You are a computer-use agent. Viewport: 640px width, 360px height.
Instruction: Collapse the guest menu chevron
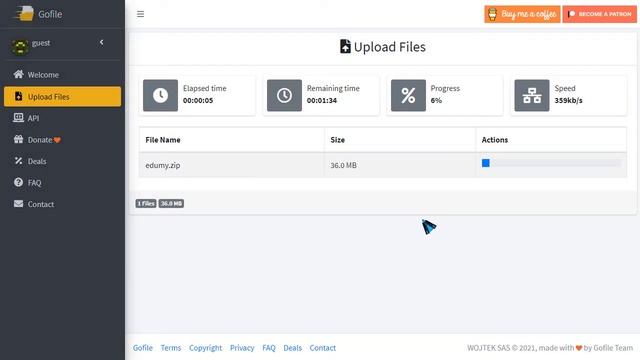pyautogui.click(x=101, y=42)
